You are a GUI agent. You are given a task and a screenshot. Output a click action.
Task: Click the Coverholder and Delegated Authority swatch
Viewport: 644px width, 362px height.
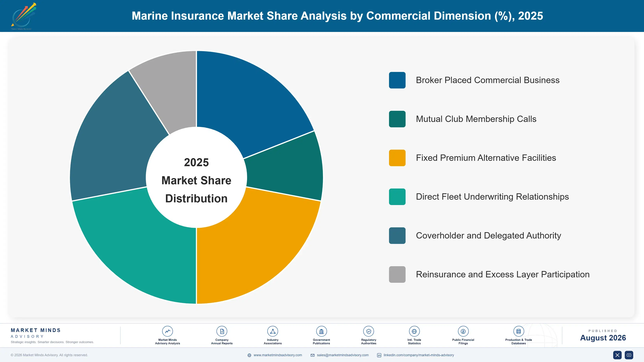397,236
